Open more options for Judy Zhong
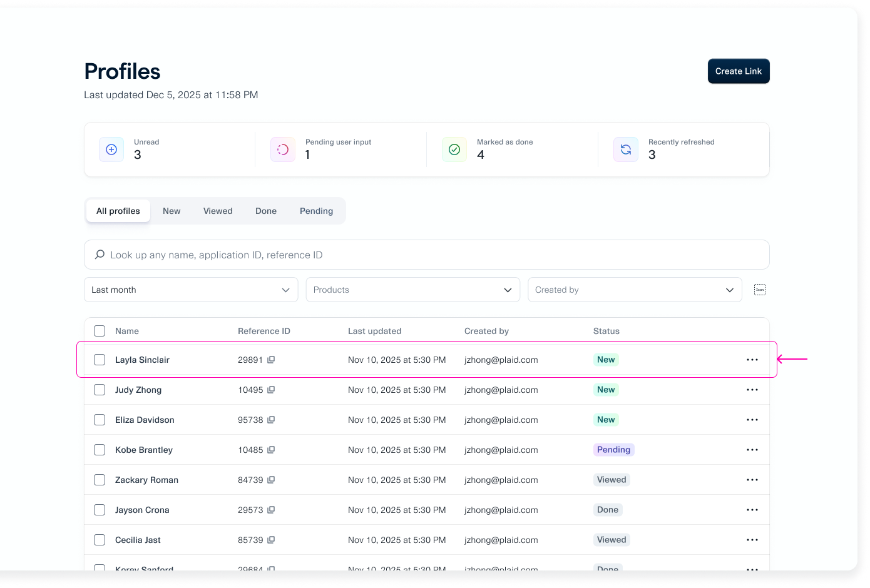This screenshot has width=870, height=588. (x=752, y=390)
